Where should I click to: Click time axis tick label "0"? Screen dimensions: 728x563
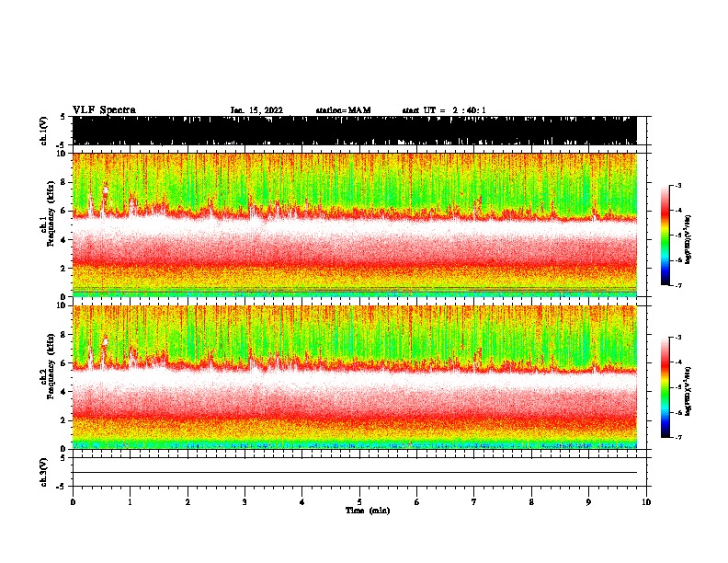point(73,502)
